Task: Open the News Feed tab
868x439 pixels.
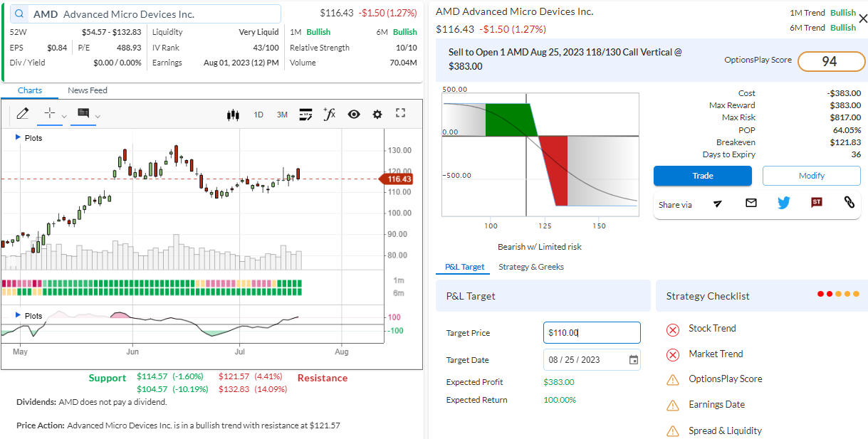Action: click(88, 90)
